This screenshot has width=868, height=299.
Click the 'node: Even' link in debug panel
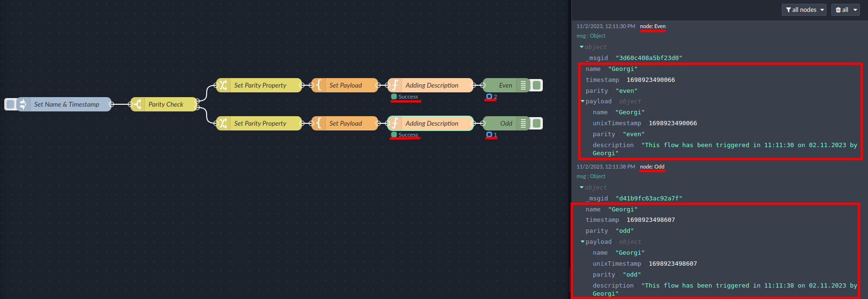(x=652, y=26)
